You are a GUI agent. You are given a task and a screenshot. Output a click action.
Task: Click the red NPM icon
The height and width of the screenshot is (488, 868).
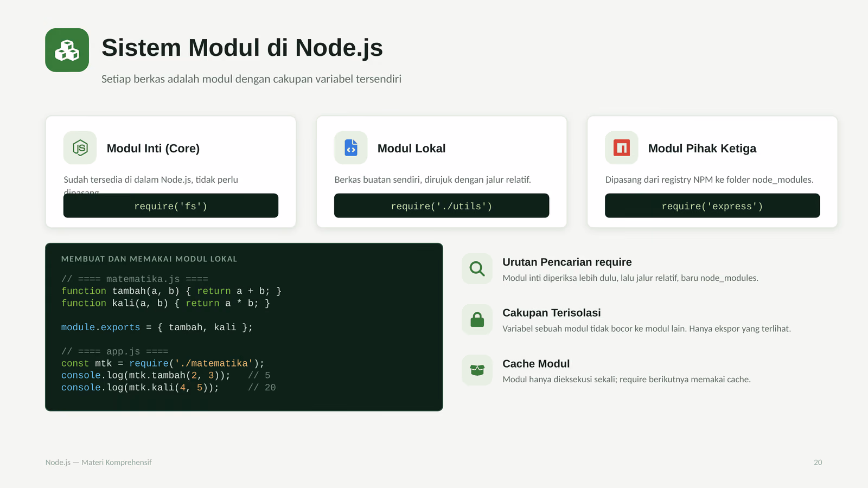point(622,147)
